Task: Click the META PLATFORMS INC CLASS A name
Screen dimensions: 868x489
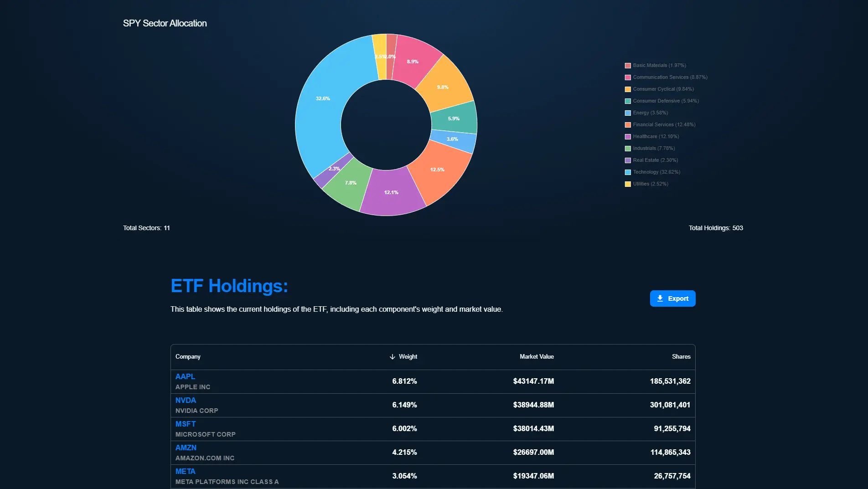Action: pos(227,482)
